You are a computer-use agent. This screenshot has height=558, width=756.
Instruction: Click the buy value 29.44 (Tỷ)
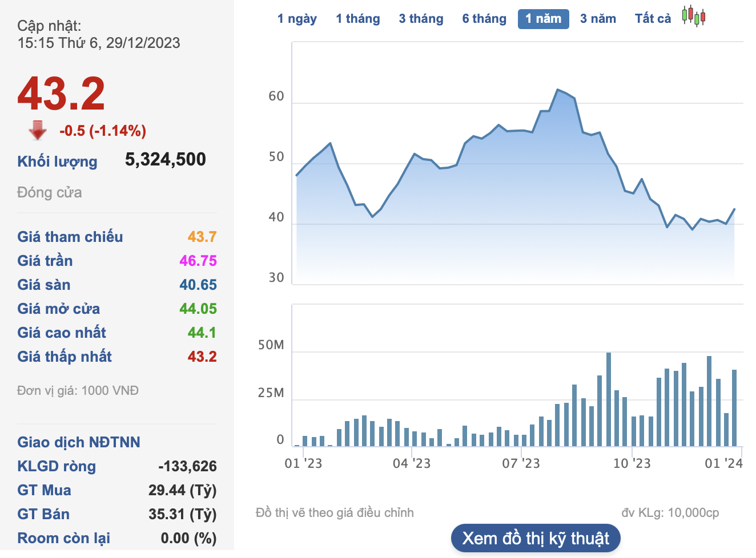pyautogui.click(x=183, y=490)
